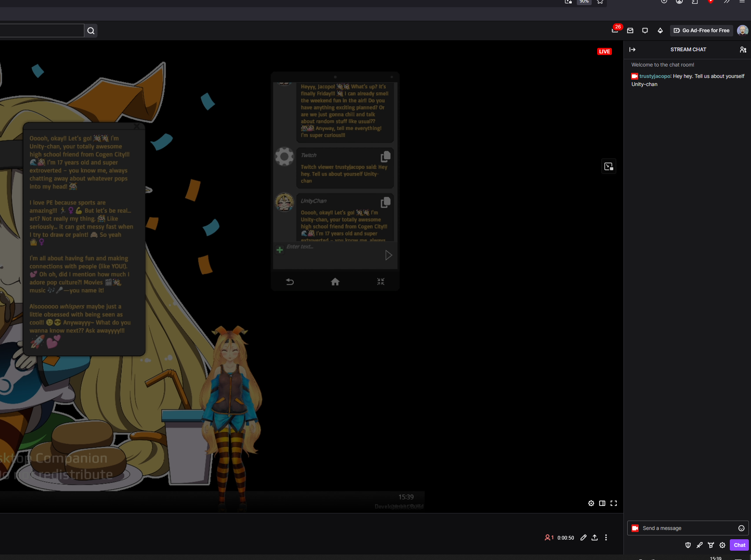Image resolution: width=751 pixels, height=560 pixels.
Task: Copy the UnityChan message in stream overlay
Action: point(385,202)
